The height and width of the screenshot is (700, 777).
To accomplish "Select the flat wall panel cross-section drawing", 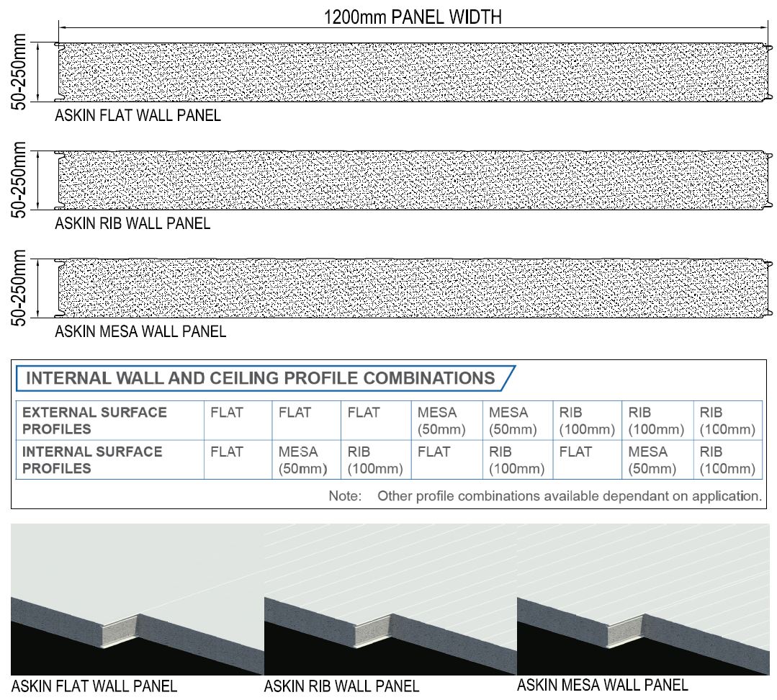I will (x=413, y=72).
